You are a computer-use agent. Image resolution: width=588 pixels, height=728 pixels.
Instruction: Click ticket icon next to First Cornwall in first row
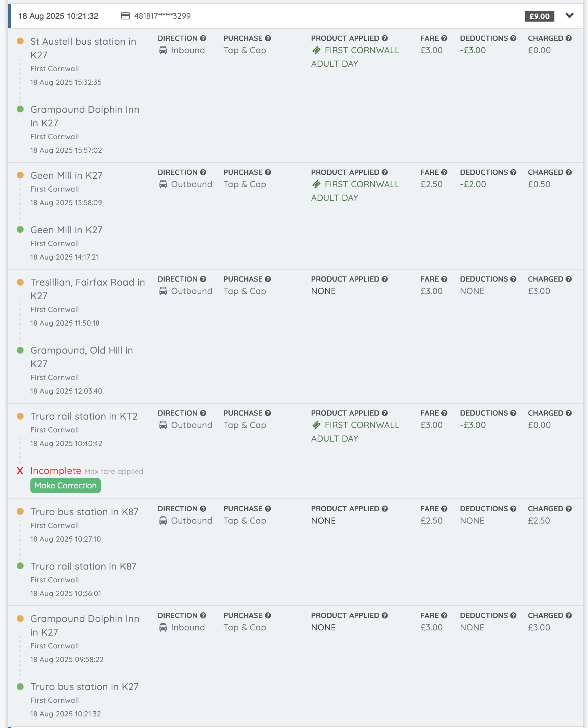(x=316, y=50)
